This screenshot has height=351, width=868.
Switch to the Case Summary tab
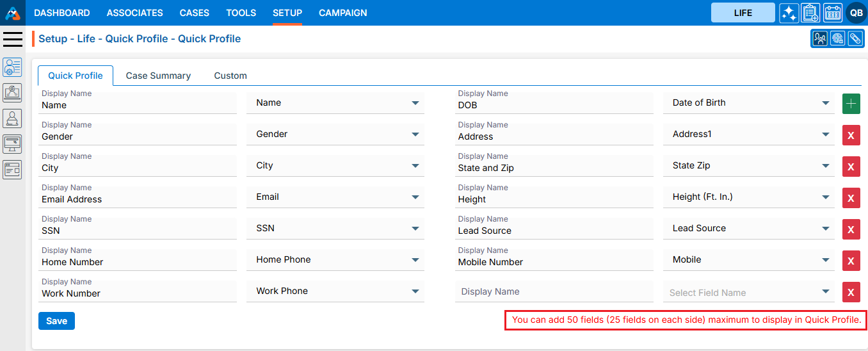[158, 76]
